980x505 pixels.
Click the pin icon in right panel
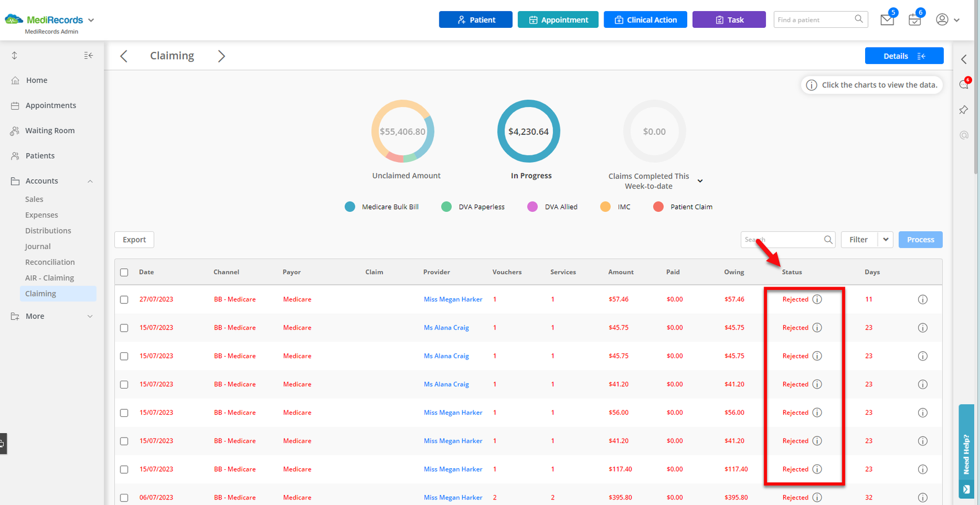[964, 110]
